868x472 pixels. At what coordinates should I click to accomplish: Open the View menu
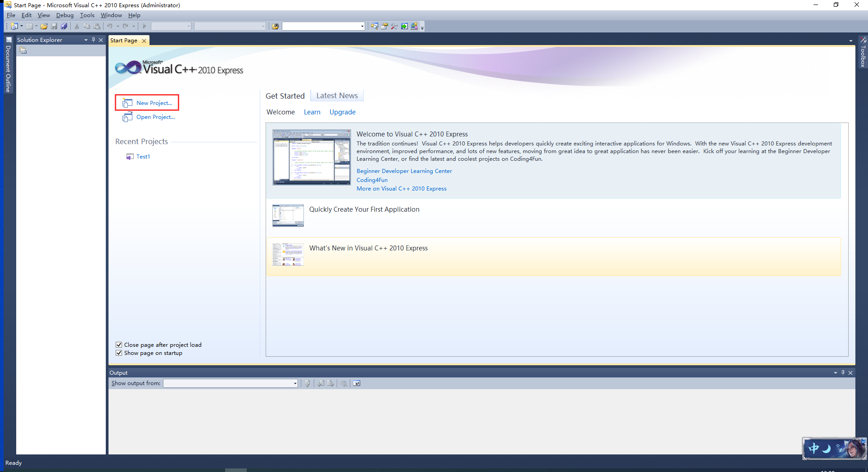point(44,15)
